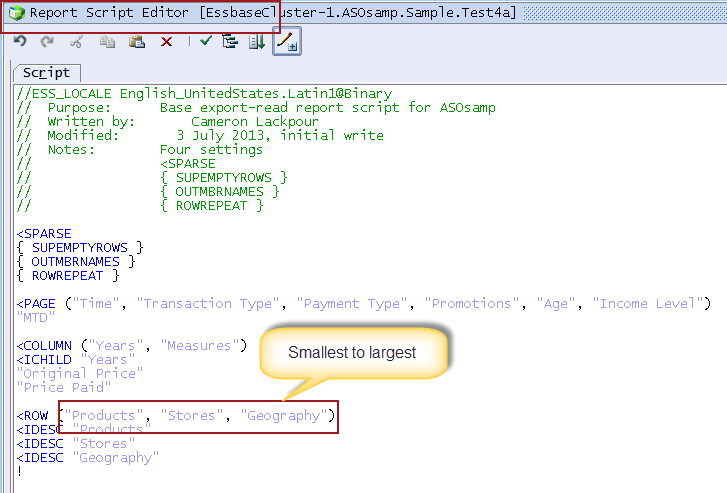The image size is (727, 493).
Task: Click "Transaction Type" in the PAGE line
Action: point(208,304)
